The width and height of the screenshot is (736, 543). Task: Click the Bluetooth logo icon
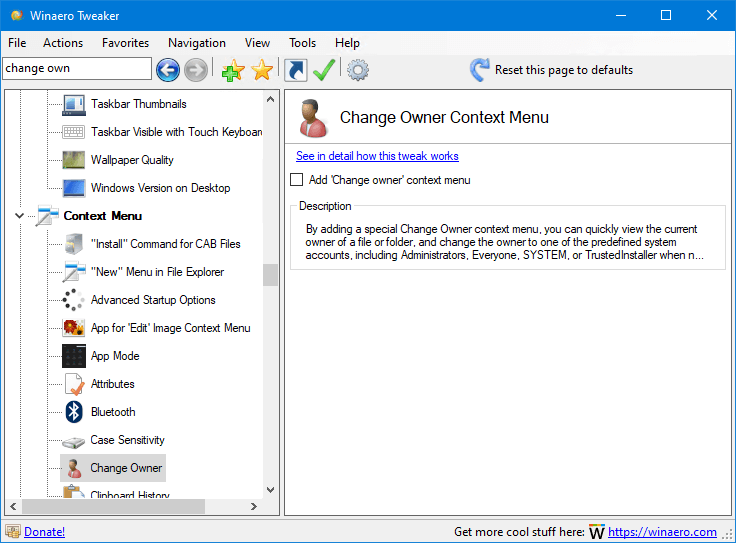[74, 412]
